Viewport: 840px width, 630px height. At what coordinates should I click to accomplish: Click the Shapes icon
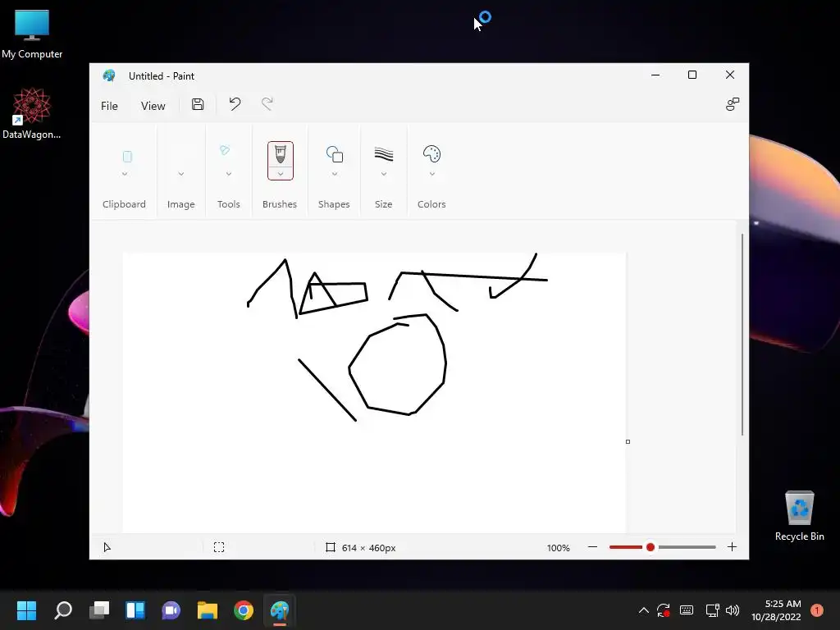(x=335, y=154)
